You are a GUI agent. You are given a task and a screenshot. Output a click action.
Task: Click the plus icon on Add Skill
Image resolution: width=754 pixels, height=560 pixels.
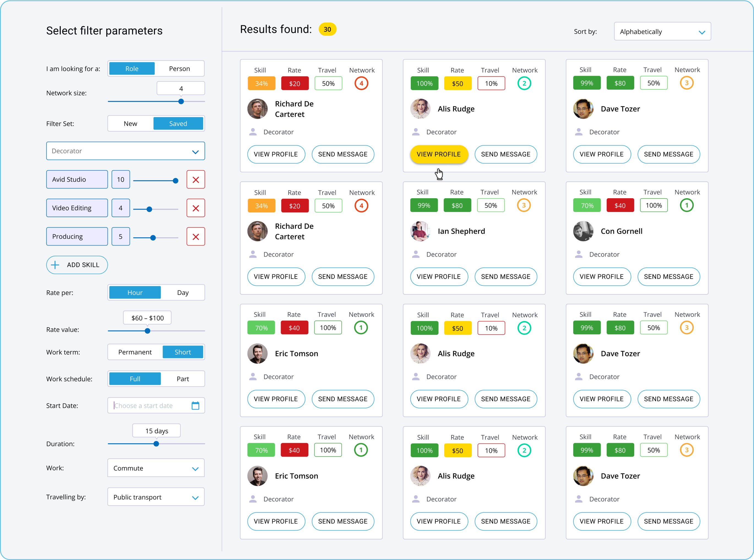coord(55,265)
